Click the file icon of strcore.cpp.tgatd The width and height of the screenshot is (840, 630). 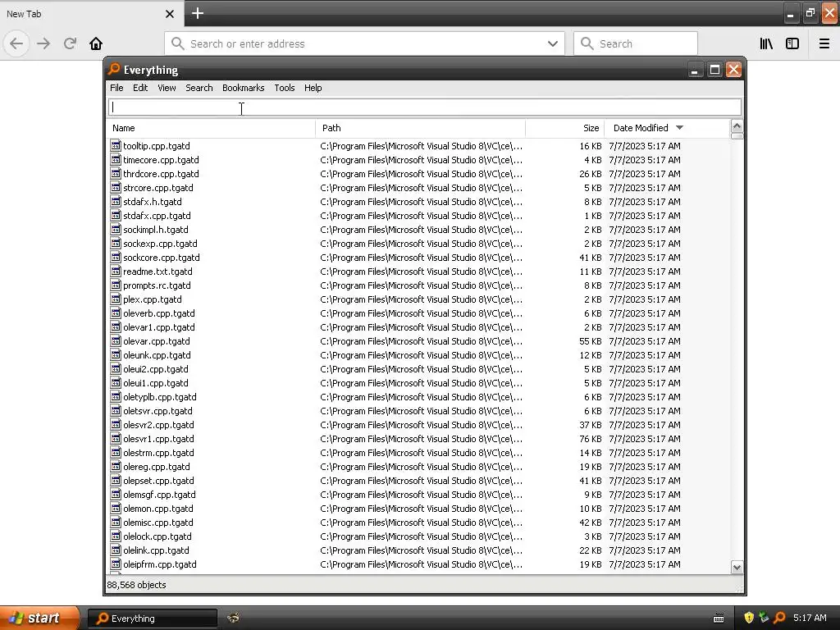116,187
